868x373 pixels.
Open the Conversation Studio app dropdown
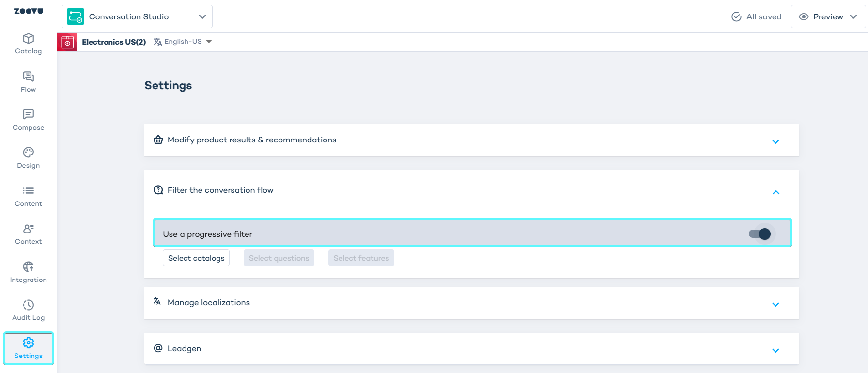[137, 16]
